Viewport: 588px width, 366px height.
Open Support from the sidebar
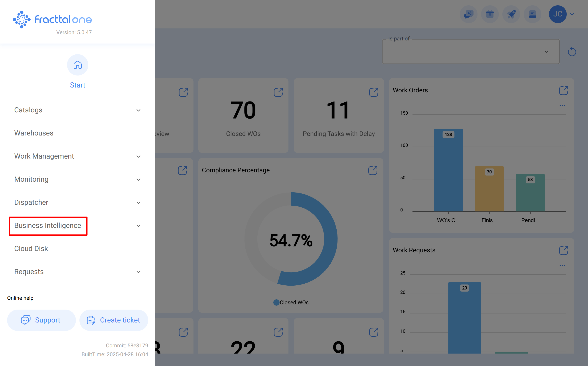[41, 320]
